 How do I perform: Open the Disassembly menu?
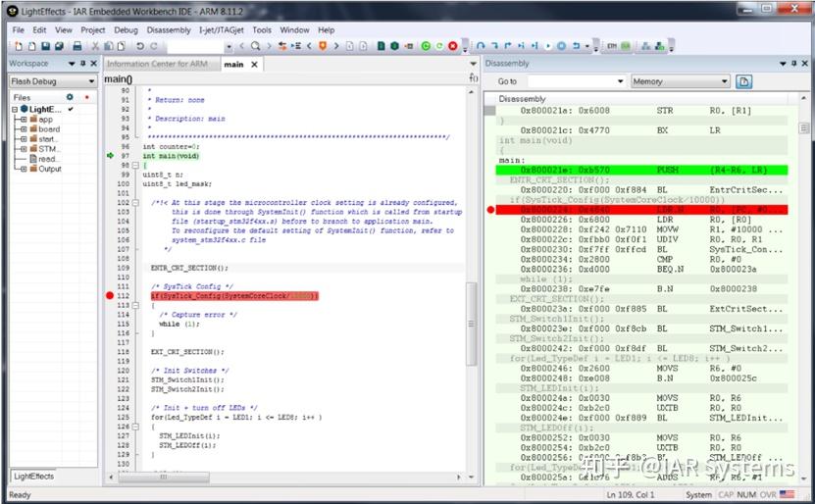tap(169, 30)
